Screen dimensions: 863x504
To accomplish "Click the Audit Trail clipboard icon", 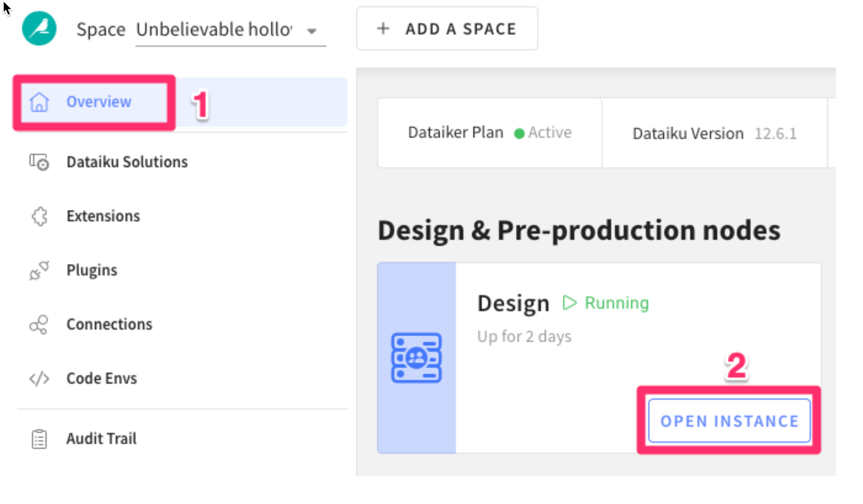I will (39, 439).
